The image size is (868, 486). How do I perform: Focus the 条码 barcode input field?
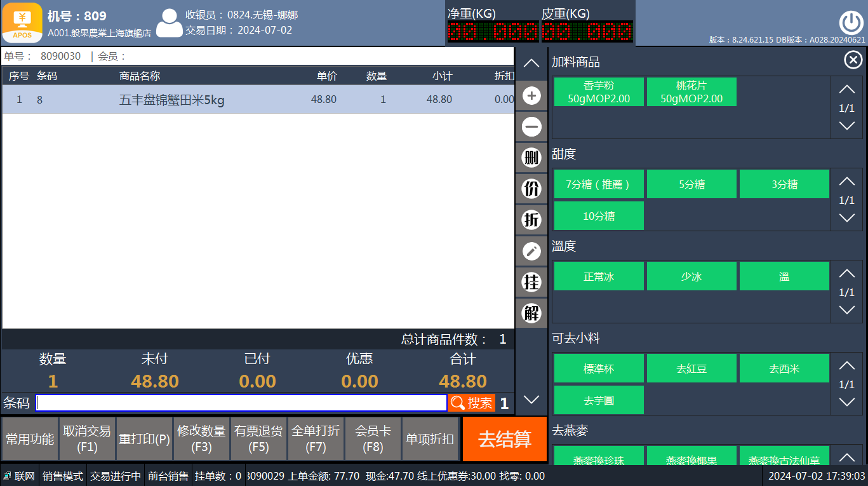pyautogui.click(x=241, y=403)
